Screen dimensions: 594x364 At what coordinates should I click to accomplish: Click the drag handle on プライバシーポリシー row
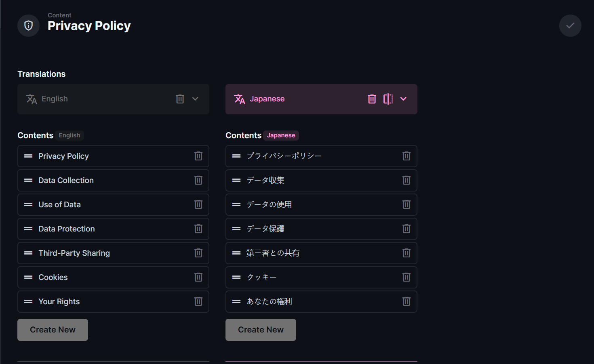(236, 156)
